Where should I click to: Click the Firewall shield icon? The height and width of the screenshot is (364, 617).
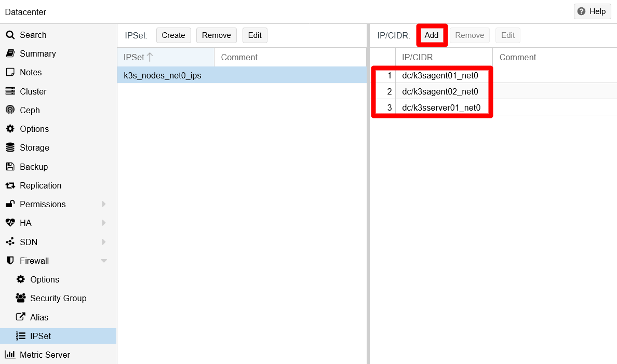point(11,261)
